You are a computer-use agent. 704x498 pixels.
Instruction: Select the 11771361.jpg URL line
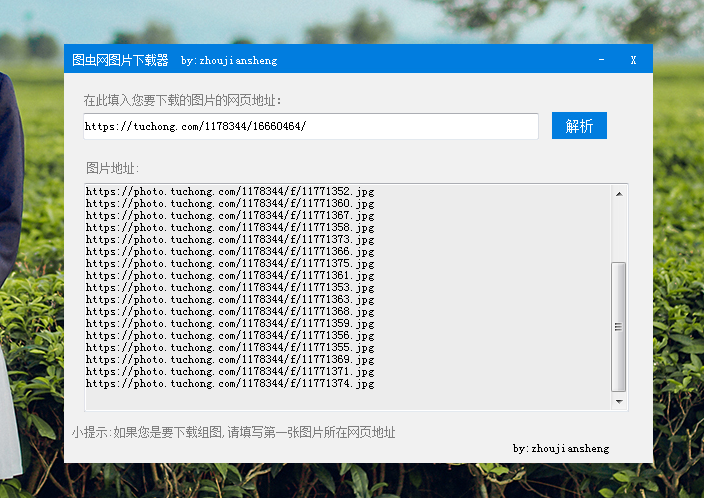pyautogui.click(x=230, y=276)
